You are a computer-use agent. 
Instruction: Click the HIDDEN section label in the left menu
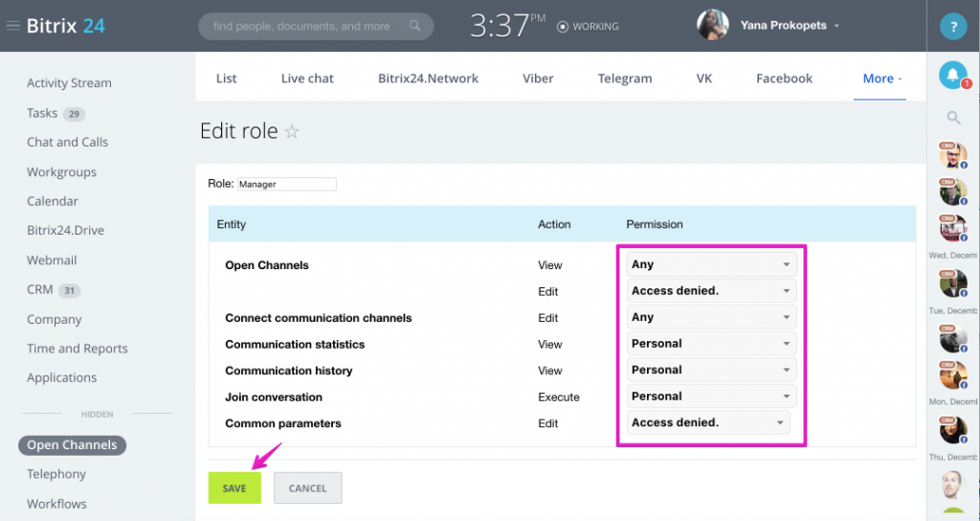(97, 414)
